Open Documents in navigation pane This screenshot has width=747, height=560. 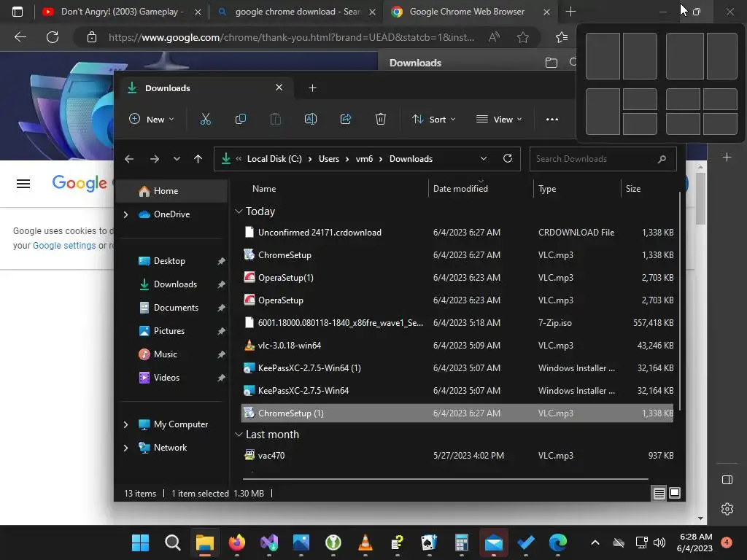point(174,308)
